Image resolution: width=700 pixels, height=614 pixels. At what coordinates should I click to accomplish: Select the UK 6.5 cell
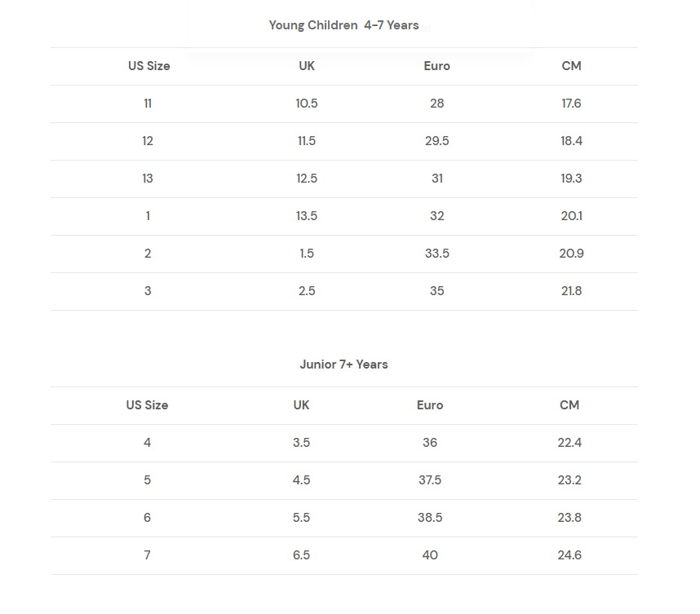pos(301,555)
